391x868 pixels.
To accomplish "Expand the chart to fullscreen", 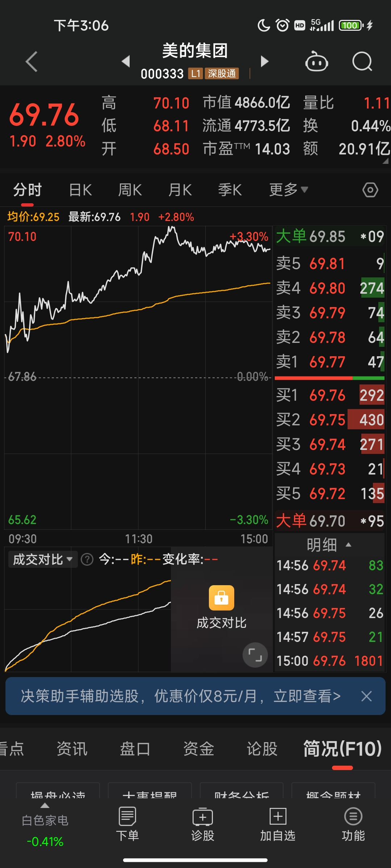I will click(255, 655).
